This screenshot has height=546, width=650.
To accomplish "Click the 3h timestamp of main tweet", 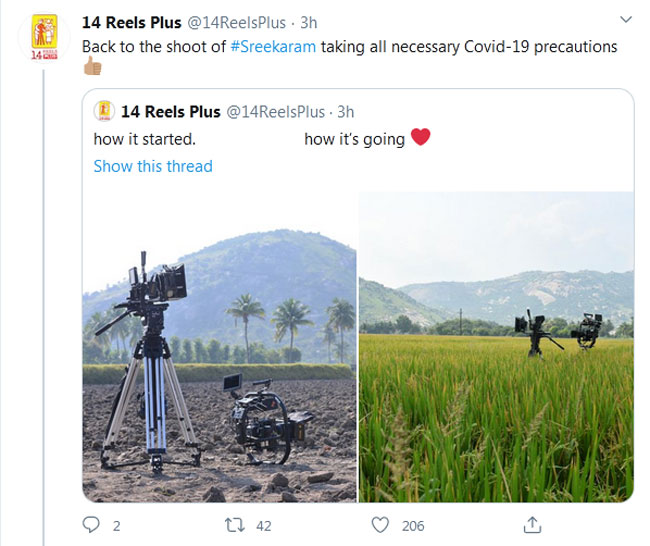I will [x=309, y=22].
